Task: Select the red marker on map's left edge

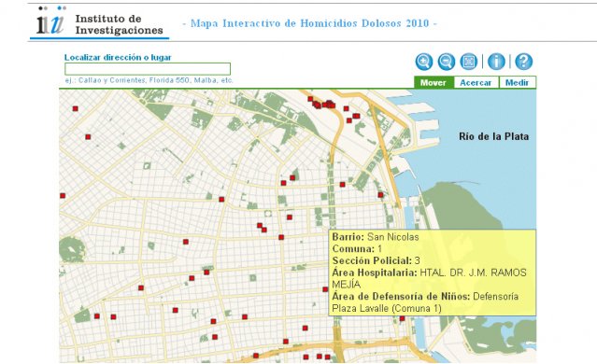Action: [63, 196]
